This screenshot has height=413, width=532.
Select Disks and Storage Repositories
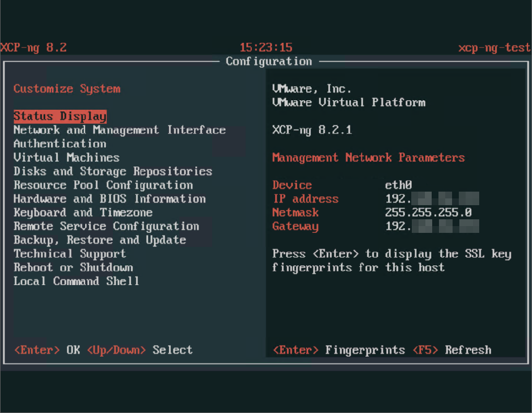(113, 171)
